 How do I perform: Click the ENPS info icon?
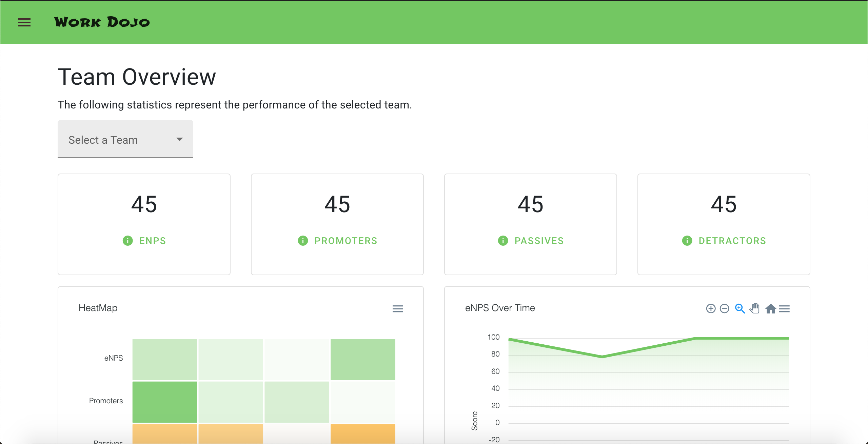pos(127,241)
